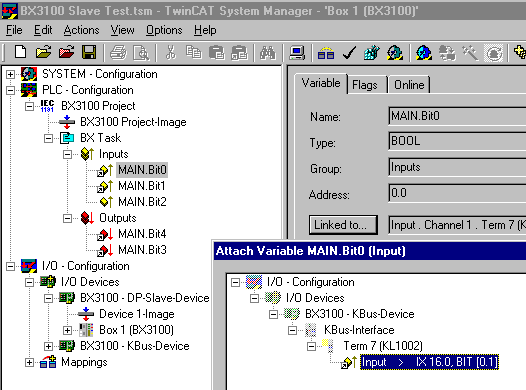Image resolution: width=526 pixels, height=390 pixels.
Task: Click the Restart TwinCAT Config Mode icon
Action: (x=424, y=53)
